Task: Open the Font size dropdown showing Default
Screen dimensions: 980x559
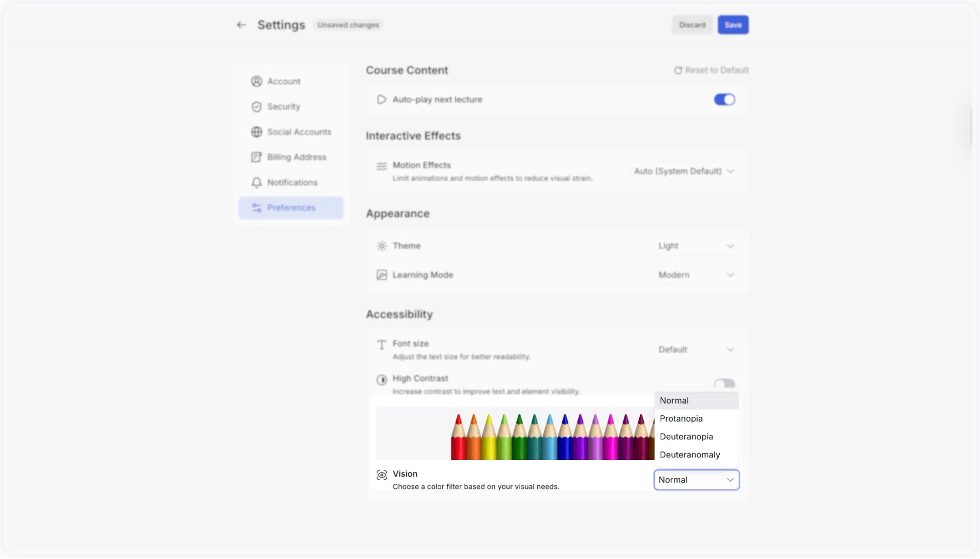Action: [696, 350]
